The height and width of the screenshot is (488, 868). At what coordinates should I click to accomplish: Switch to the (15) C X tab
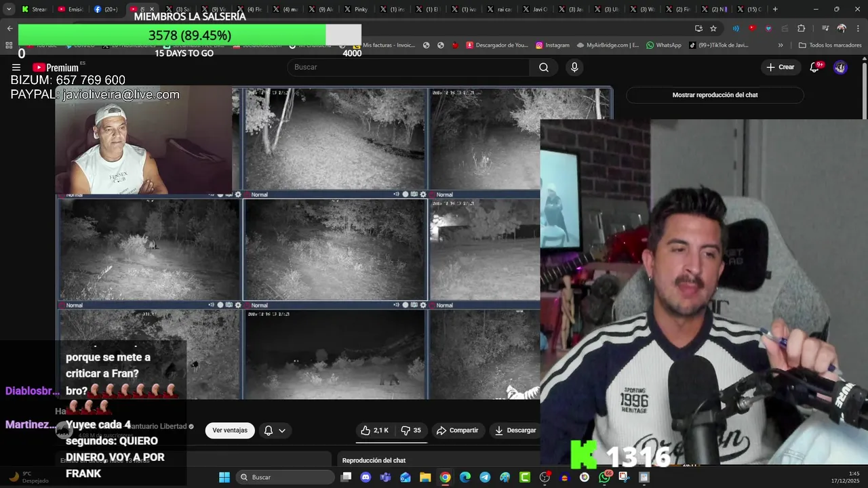coord(749,9)
